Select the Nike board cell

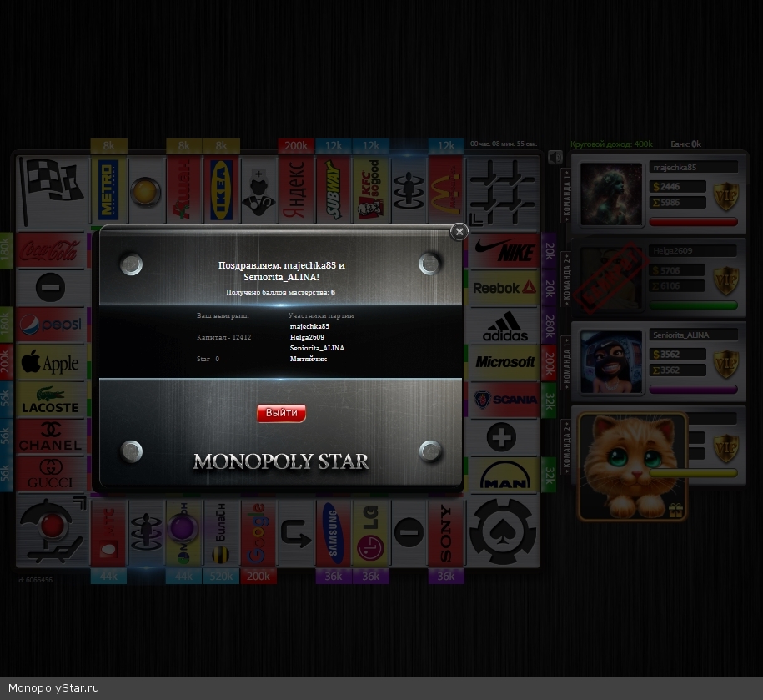click(504, 250)
